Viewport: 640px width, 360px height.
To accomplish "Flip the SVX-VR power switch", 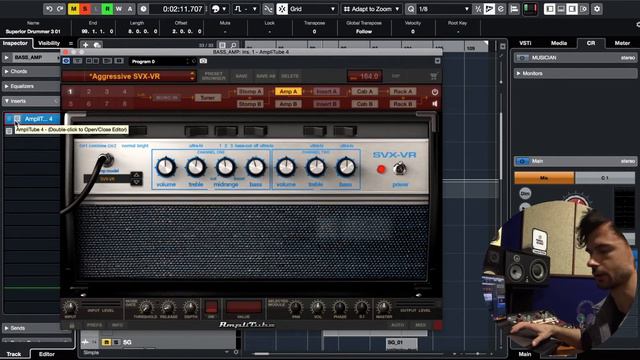I will (x=400, y=168).
